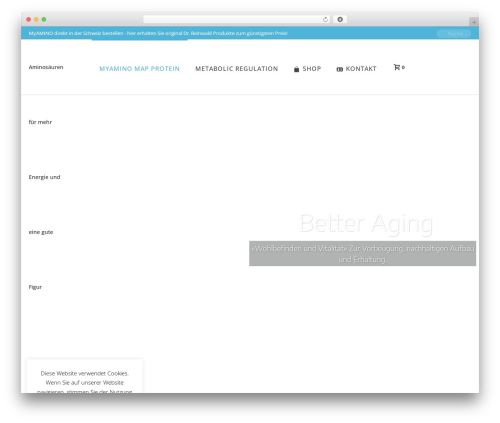
Task: Click the shopping bag icon beside SHOP
Action: 296,69
